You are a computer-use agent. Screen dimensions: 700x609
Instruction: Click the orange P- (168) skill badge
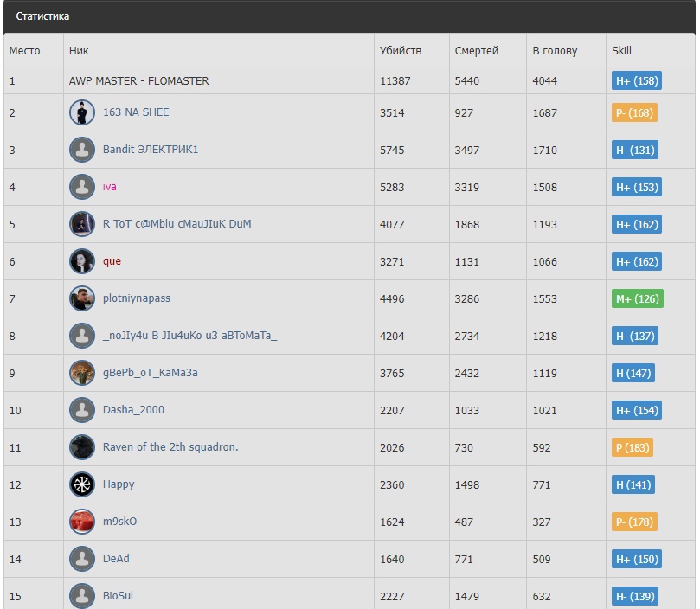coord(634,113)
